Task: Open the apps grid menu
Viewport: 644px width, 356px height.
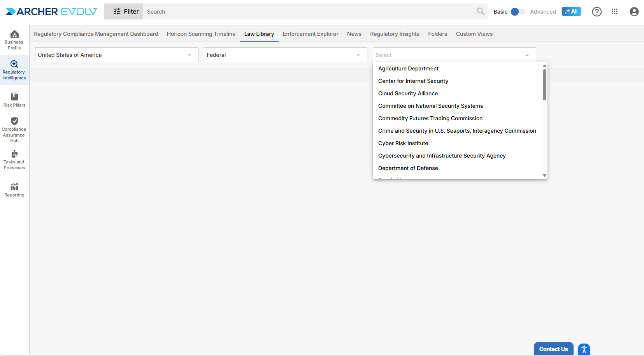Action: tap(614, 12)
